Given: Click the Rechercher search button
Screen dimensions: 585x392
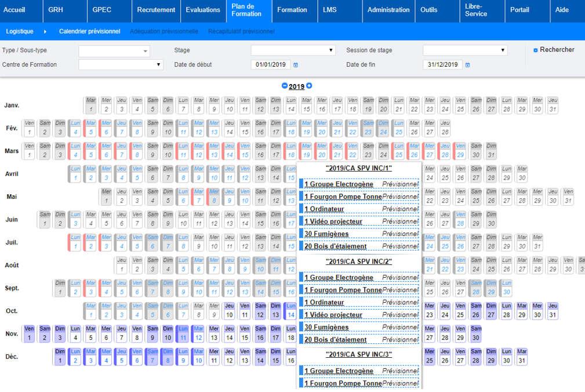Looking at the screenshot, I should (x=557, y=50).
